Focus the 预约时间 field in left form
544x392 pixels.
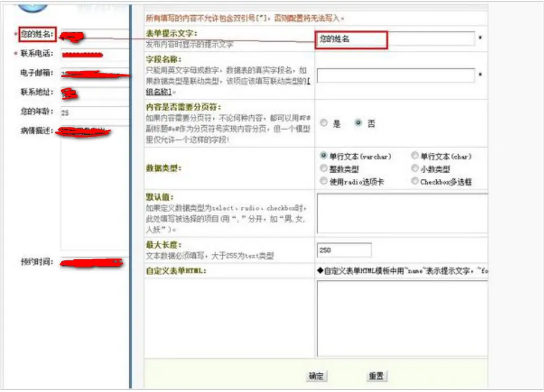95,263
